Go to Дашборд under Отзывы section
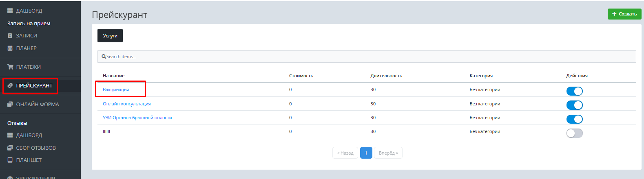Screen dimensions: 644x179 coord(29,135)
